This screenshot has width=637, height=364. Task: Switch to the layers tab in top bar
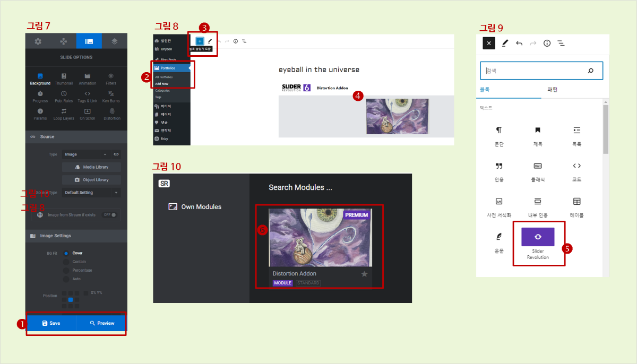pos(114,41)
